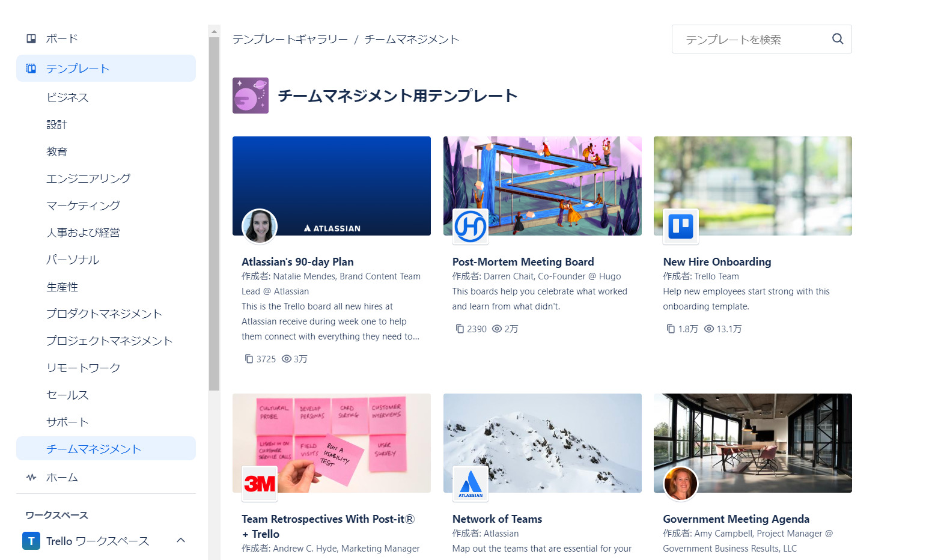Click copy count icon beside 2390

460,329
